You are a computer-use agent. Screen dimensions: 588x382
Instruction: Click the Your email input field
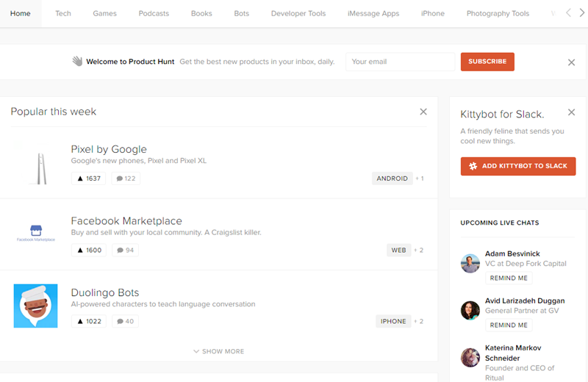(400, 62)
